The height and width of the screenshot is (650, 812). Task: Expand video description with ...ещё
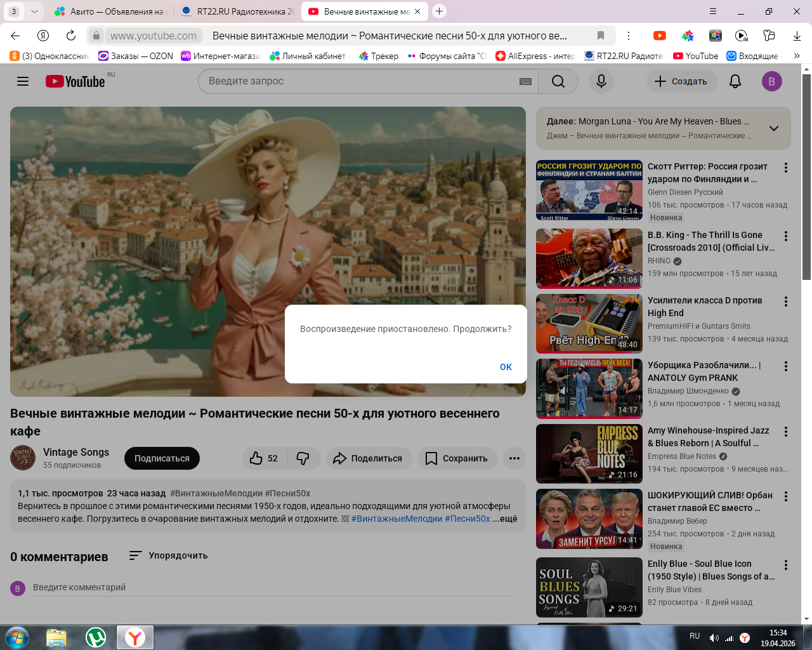pyautogui.click(x=505, y=519)
